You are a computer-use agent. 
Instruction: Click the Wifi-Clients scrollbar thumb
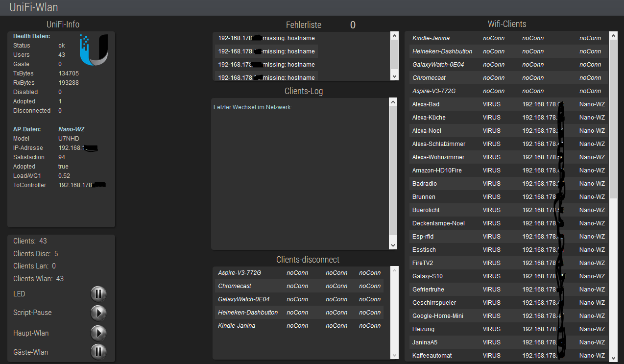[613, 119]
